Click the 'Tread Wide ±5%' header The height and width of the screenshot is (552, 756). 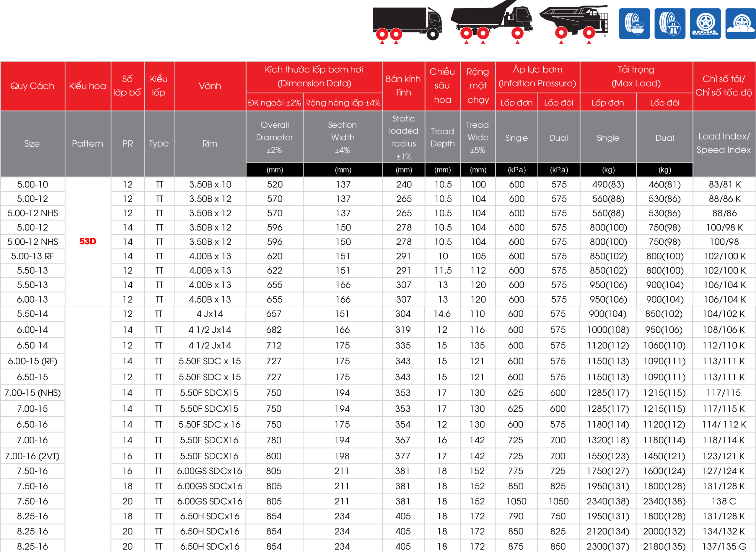[478, 137]
